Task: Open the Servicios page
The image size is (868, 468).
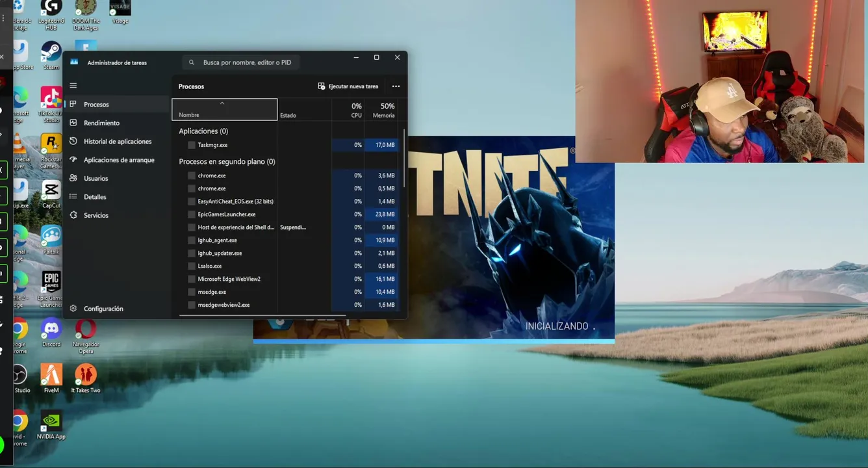Action: click(116, 215)
